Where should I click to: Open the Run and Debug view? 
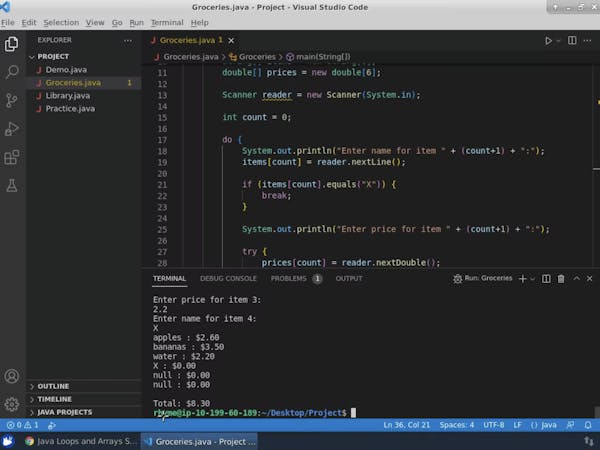click(11, 129)
